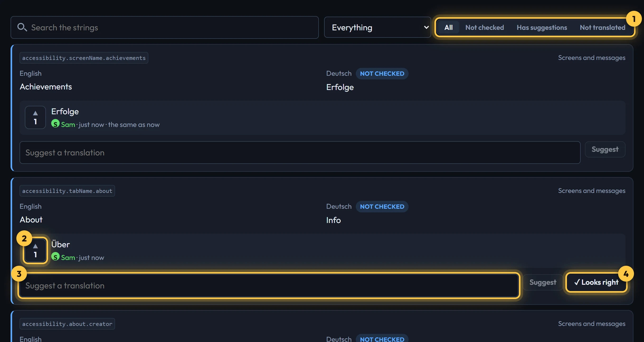The height and width of the screenshot is (342, 644).
Task: Mark About translation as Looks right
Action: click(x=596, y=282)
